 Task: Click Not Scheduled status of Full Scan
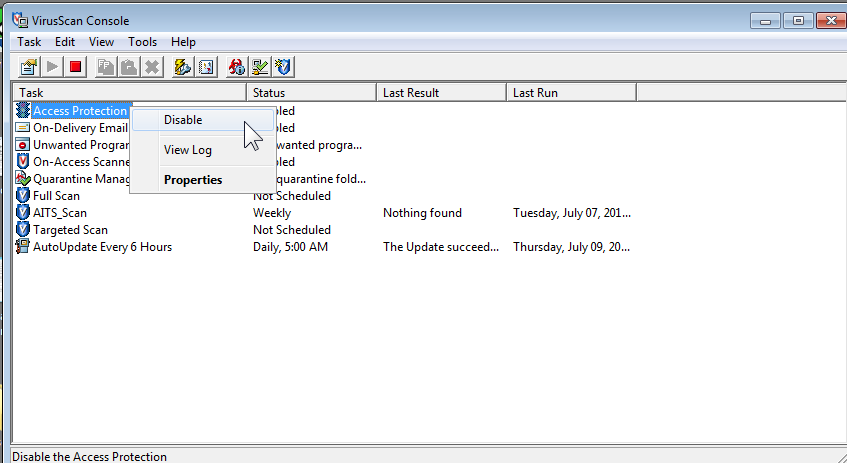point(292,196)
